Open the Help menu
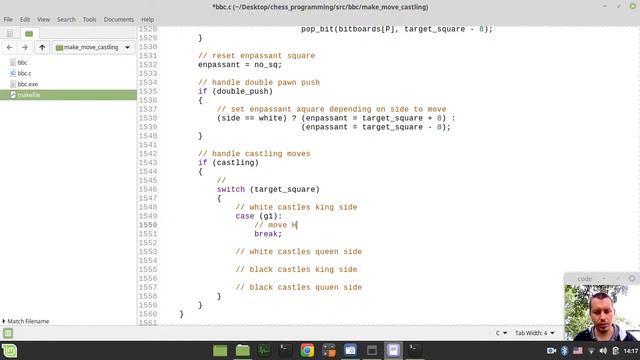The width and height of the screenshot is (640, 360). (147, 19)
